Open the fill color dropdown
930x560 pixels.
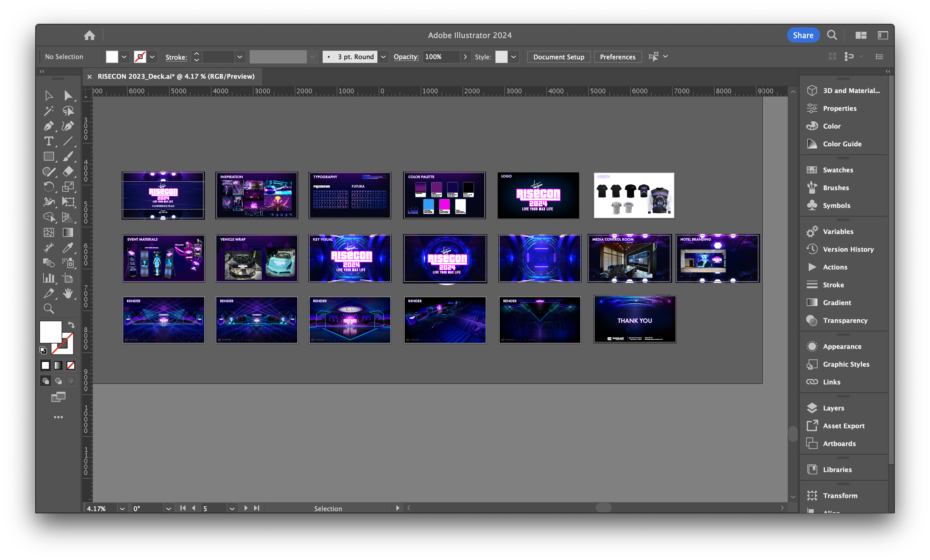(x=124, y=57)
